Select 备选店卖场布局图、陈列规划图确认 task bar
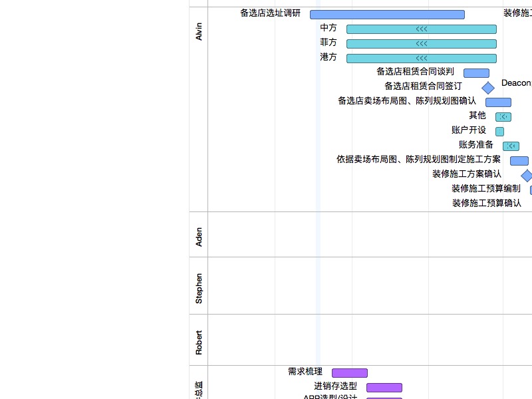This screenshot has height=399, width=532. click(498, 102)
